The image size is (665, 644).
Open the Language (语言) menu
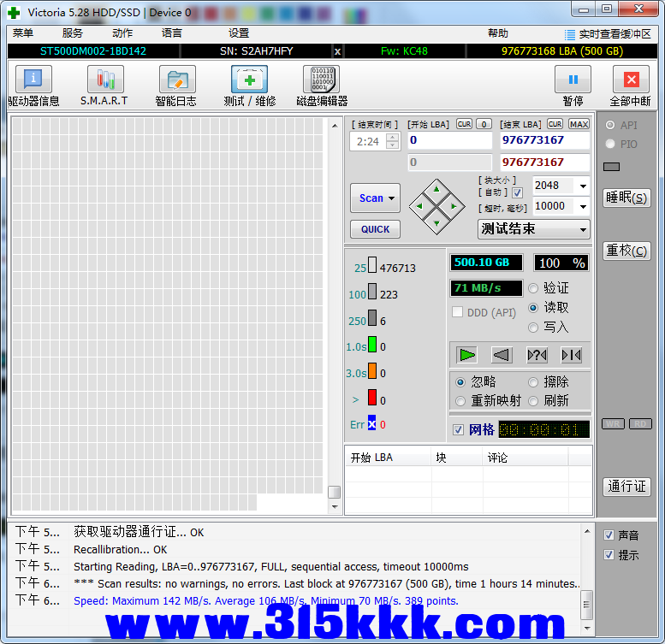click(x=172, y=33)
